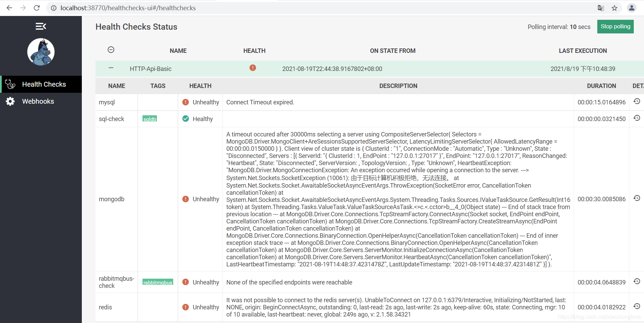Open execution history for the mysql check
Image resolution: width=644 pixels, height=323 pixels.
pos(637,101)
